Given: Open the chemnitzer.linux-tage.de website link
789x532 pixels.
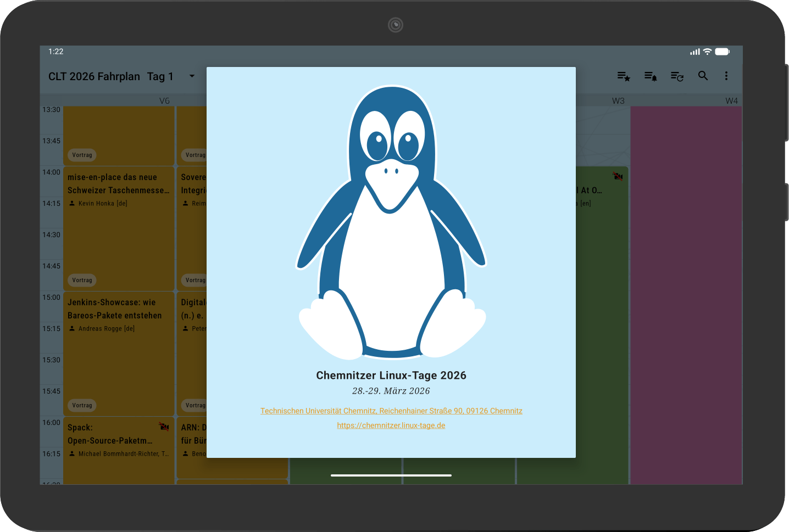Looking at the screenshot, I should [391, 425].
